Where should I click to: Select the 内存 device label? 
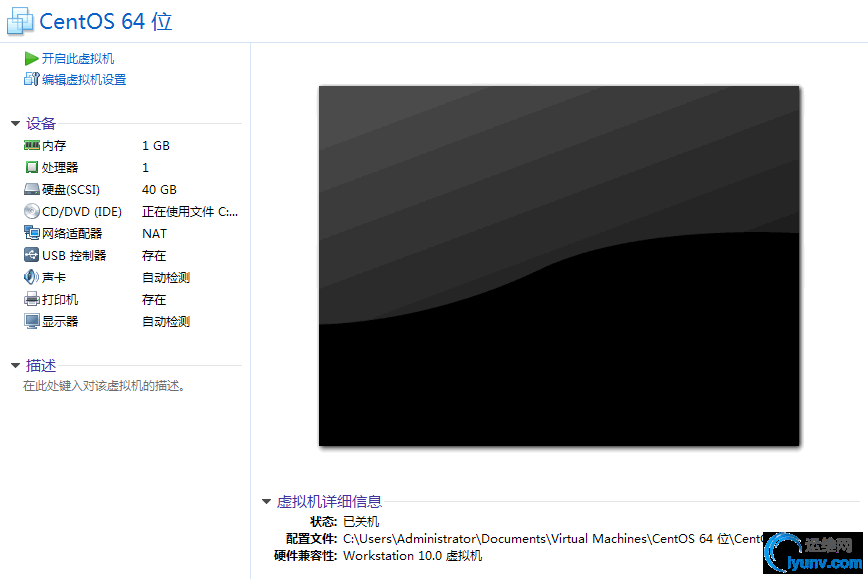pos(54,146)
